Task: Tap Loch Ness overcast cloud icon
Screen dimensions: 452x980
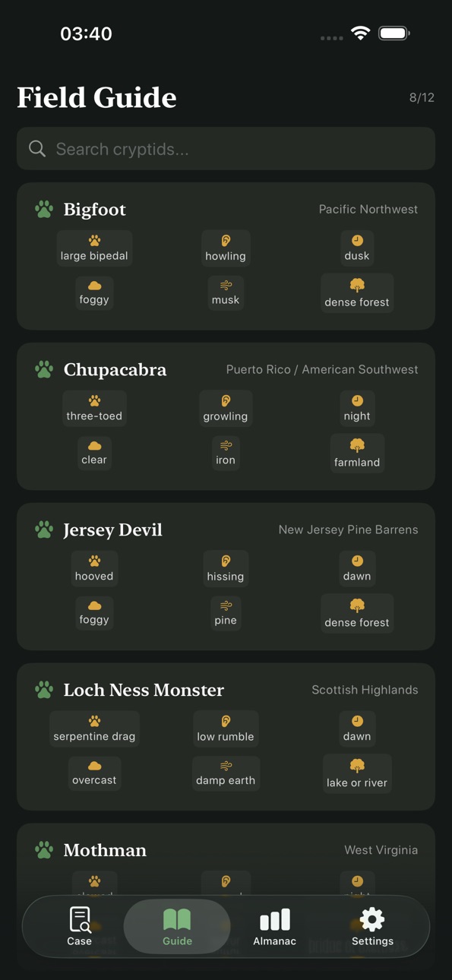Action: coord(94,766)
